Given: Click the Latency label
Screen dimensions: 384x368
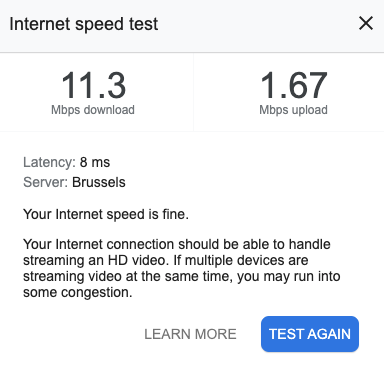Looking at the screenshot, I should click(49, 162).
